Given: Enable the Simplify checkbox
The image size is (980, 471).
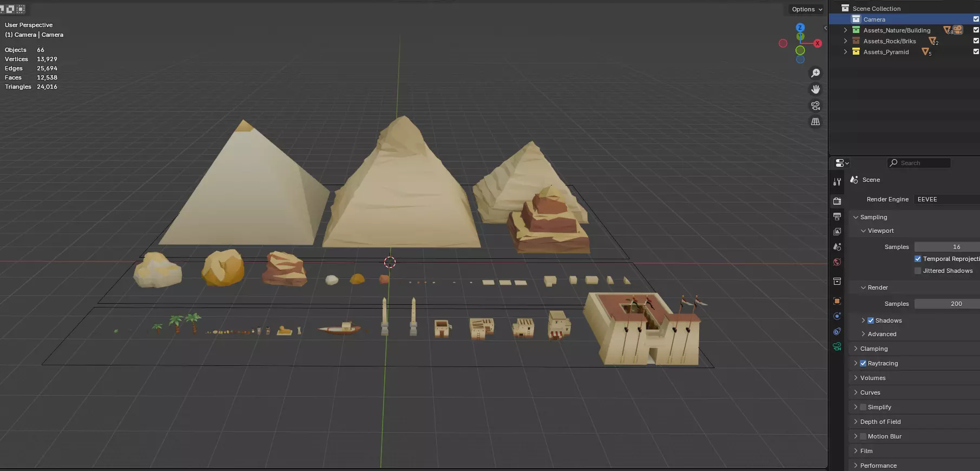Looking at the screenshot, I should (863, 407).
